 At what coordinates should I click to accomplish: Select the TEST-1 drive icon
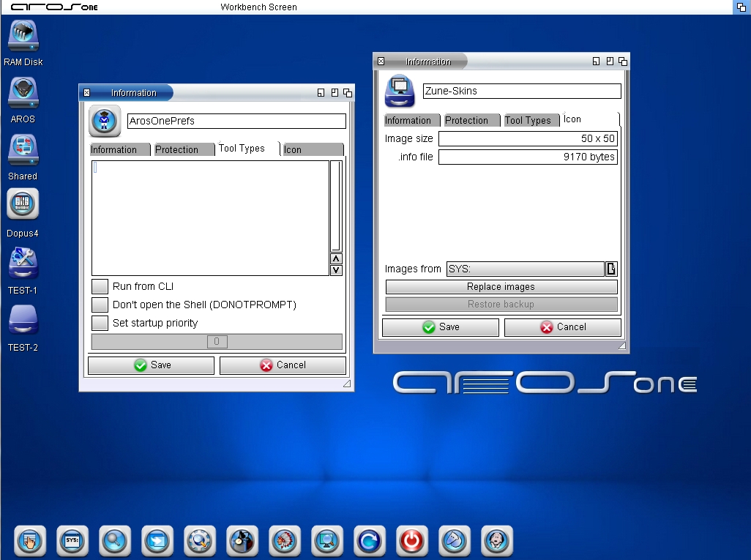(x=23, y=264)
